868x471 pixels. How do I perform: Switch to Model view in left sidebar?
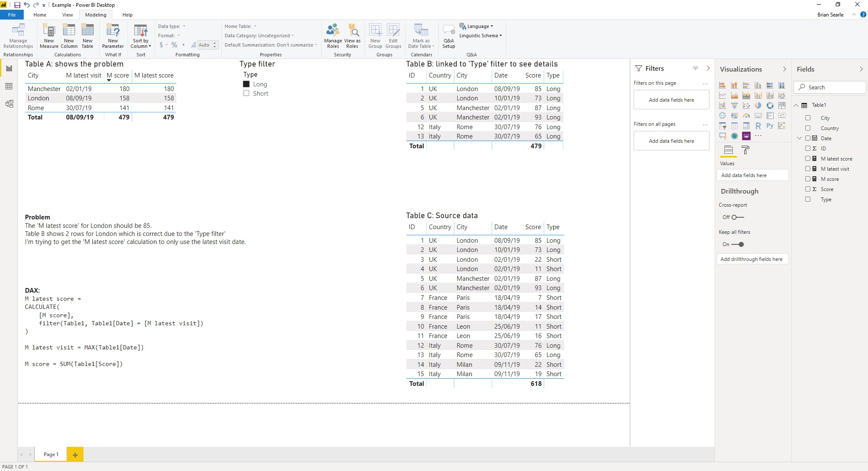coord(9,104)
